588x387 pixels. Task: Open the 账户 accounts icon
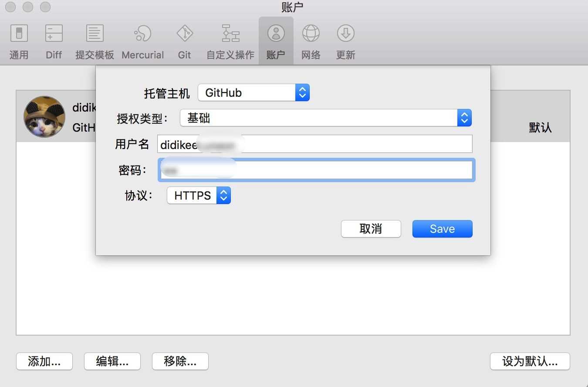[276, 42]
